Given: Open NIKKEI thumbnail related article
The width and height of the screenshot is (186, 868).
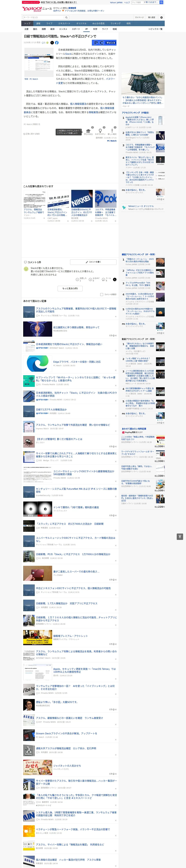Looking at the screenshot, I should [x=82, y=199].
